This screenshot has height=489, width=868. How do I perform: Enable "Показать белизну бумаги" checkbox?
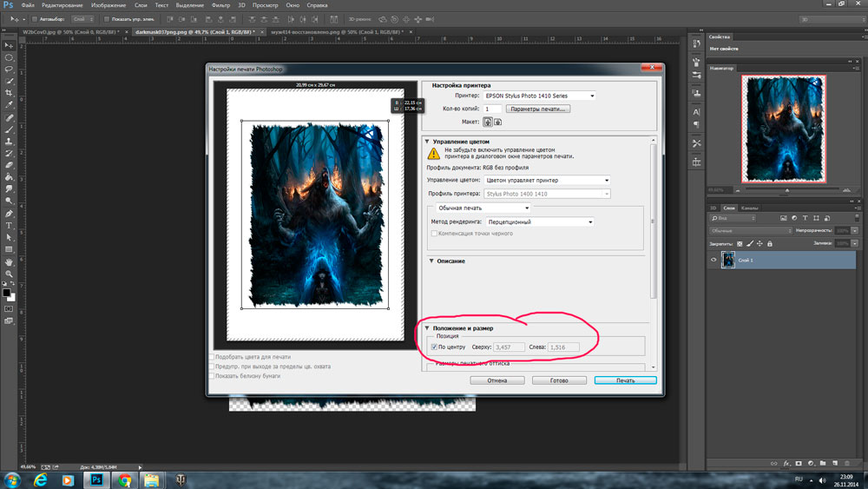point(212,376)
